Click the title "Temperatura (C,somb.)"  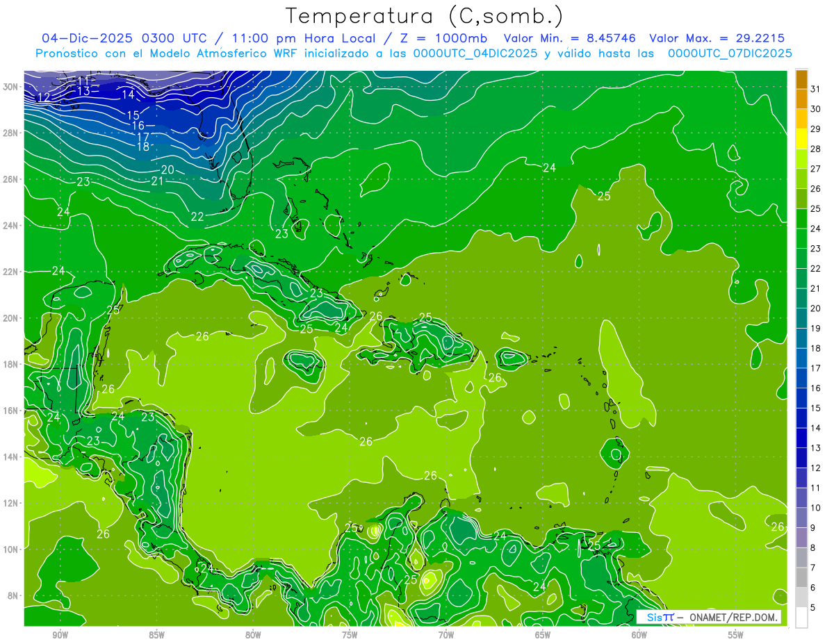coord(424,17)
